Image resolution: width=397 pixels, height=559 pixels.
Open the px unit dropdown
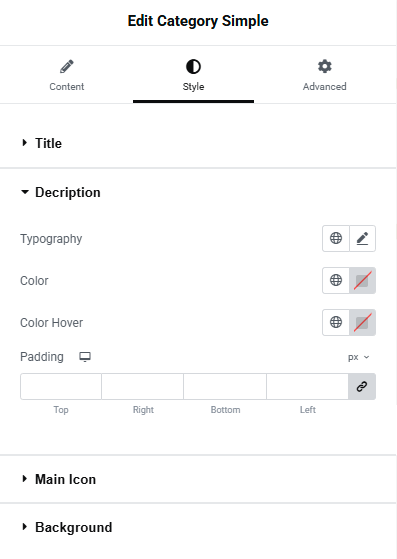coord(359,357)
